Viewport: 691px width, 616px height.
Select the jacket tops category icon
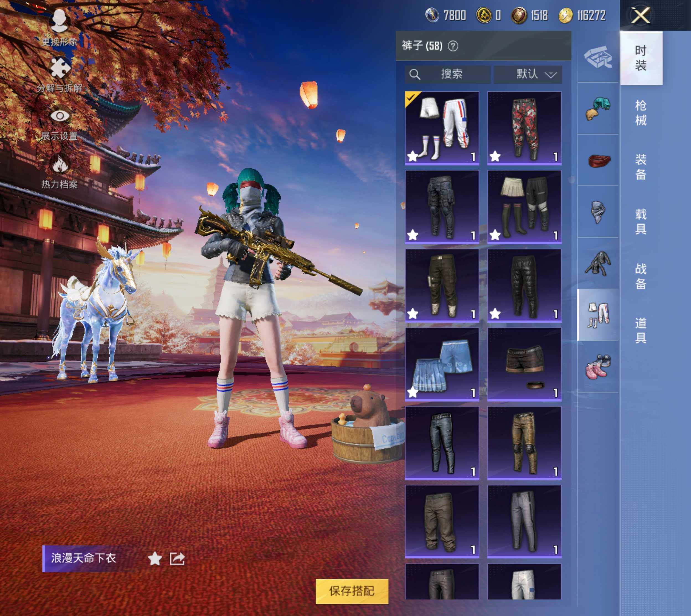(x=598, y=263)
